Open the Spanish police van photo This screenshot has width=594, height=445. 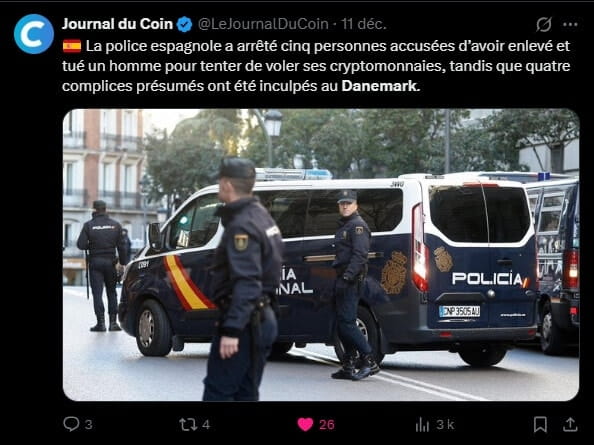(x=321, y=255)
